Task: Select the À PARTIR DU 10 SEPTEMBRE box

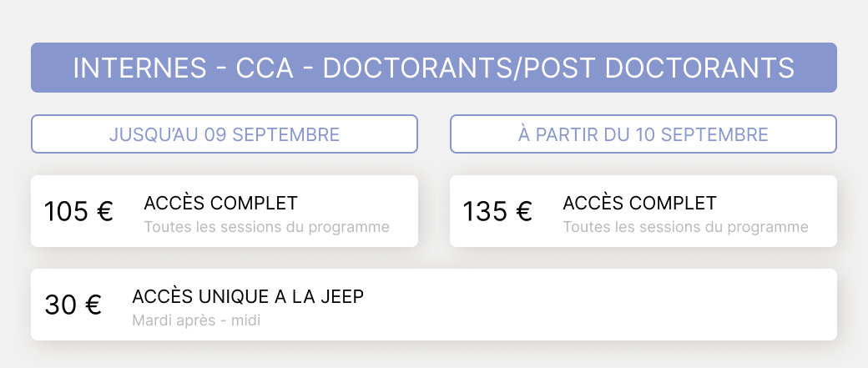Action: pyautogui.click(x=643, y=134)
